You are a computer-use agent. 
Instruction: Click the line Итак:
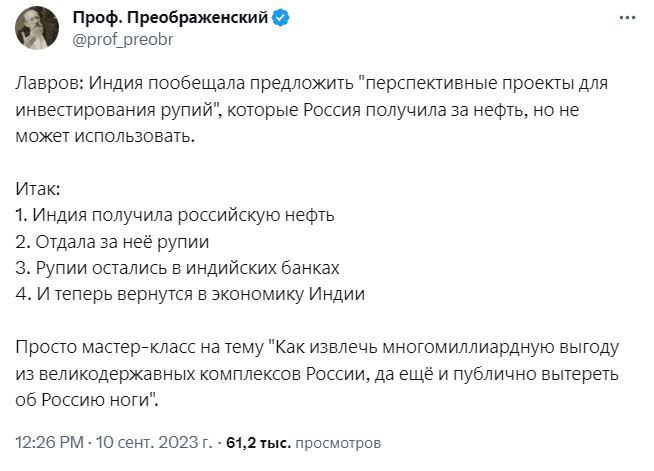[x=38, y=189]
